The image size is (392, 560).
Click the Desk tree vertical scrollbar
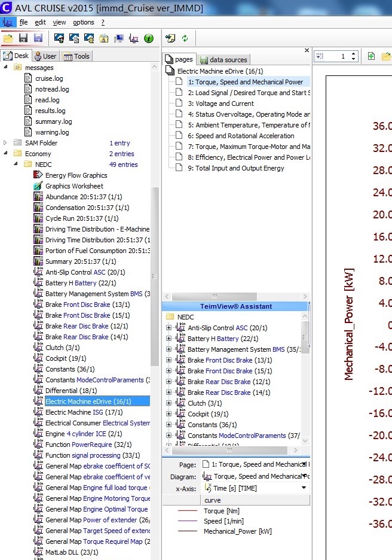(x=154, y=276)
